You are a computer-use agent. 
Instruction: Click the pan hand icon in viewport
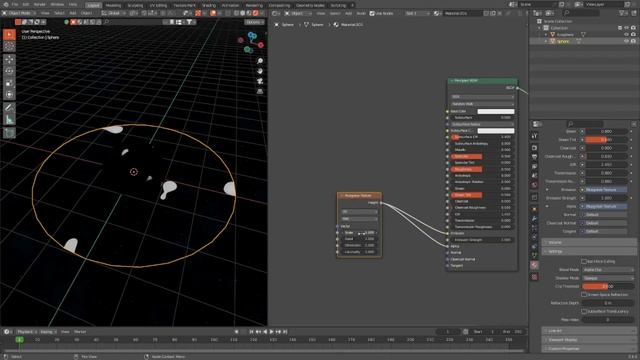pos(260,71)
